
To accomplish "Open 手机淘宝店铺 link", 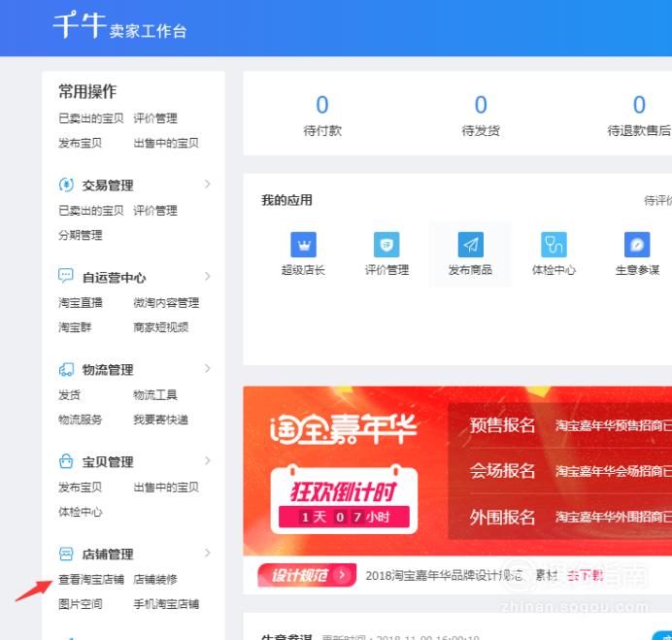I will pyautogui.click(x=166, y=604).
